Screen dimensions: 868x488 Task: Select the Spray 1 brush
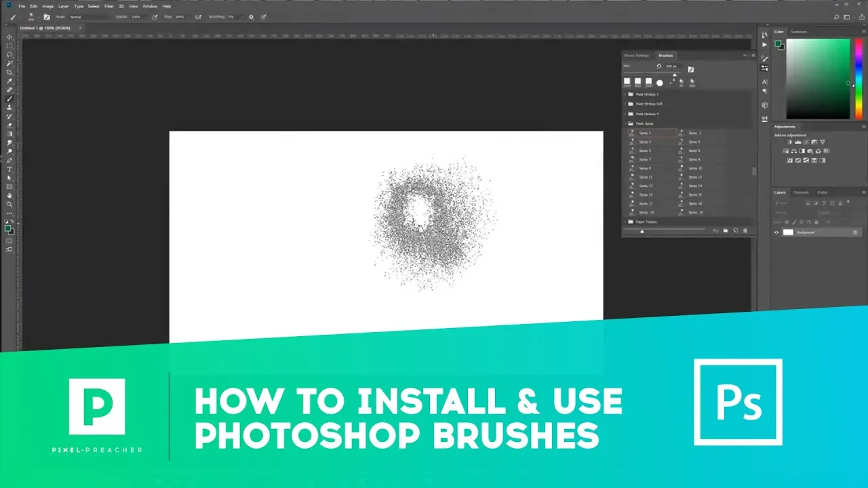(x=652, y=133)
